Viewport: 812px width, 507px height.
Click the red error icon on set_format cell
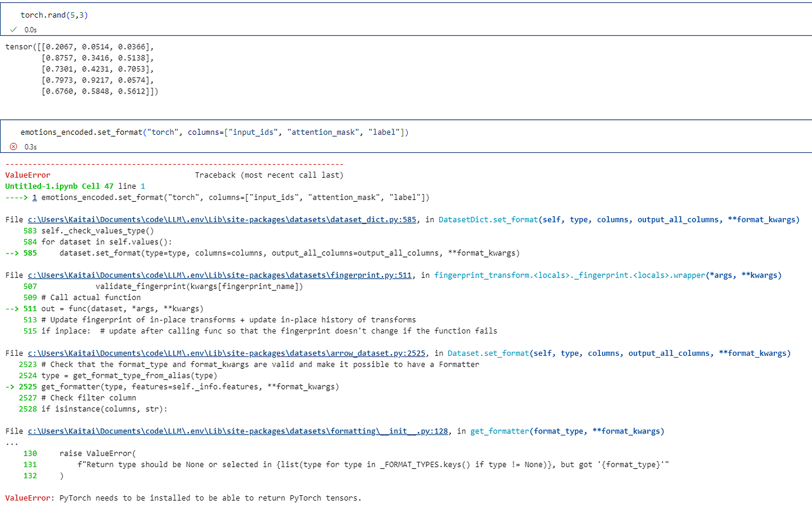coord(14,146)
